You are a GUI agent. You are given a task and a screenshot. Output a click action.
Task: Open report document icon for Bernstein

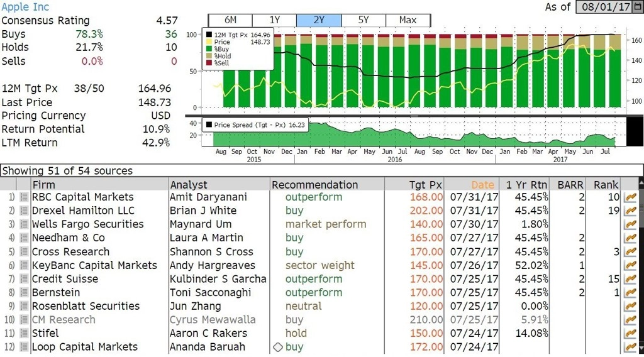pyautogui.click(x=24, y=292)
